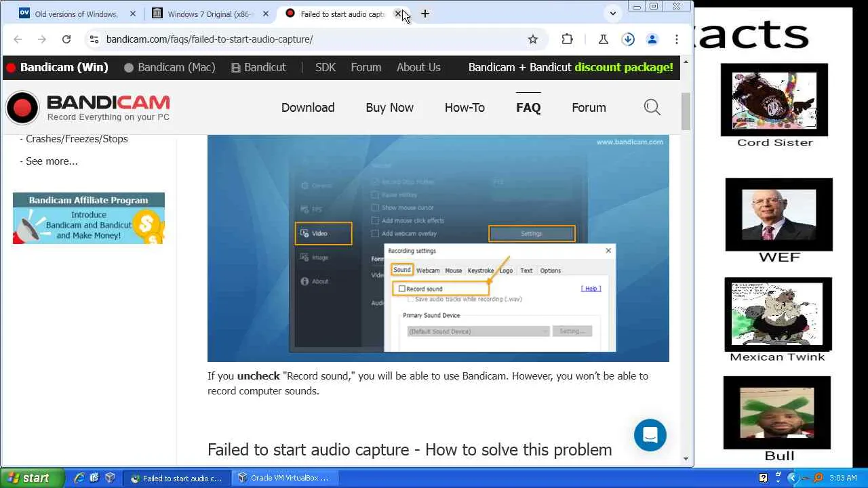Open Forum in the main navigation
This screenshot has height=488, width=868.
coord(589,108)
